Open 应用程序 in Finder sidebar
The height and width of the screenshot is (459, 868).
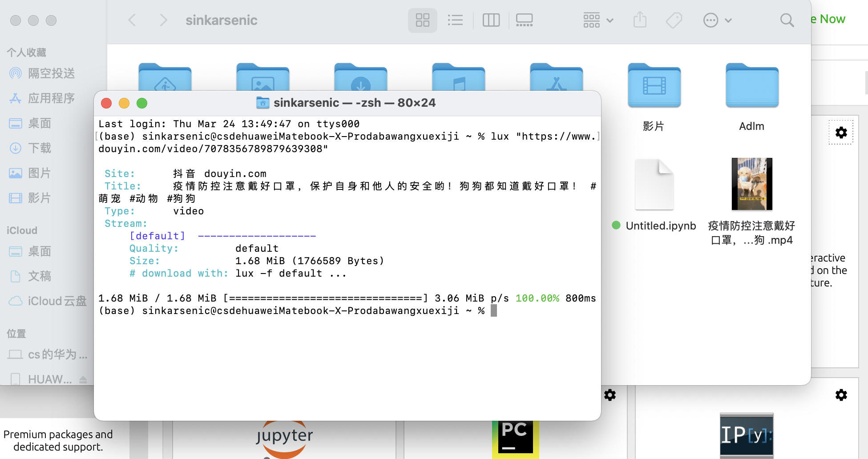click(x=42, y=98)
